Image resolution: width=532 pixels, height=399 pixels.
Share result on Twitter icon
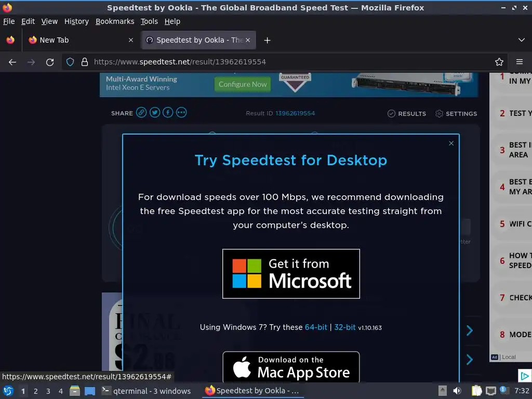click(155, 113)
